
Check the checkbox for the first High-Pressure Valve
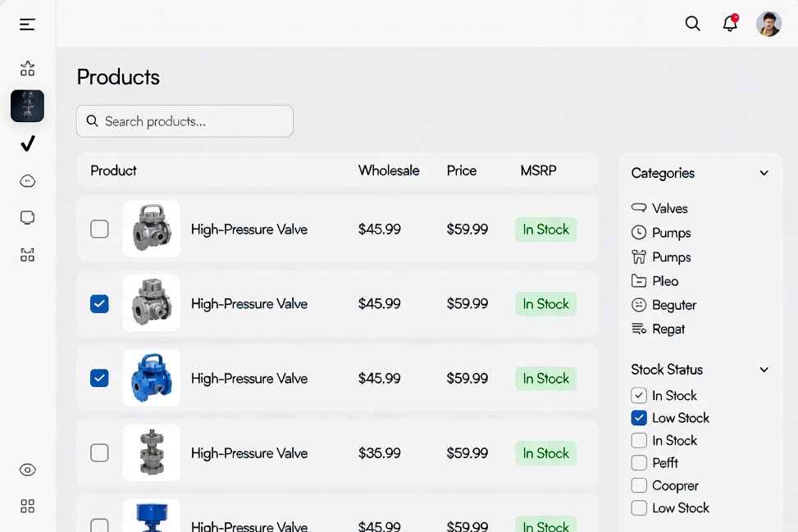(99, 230)
